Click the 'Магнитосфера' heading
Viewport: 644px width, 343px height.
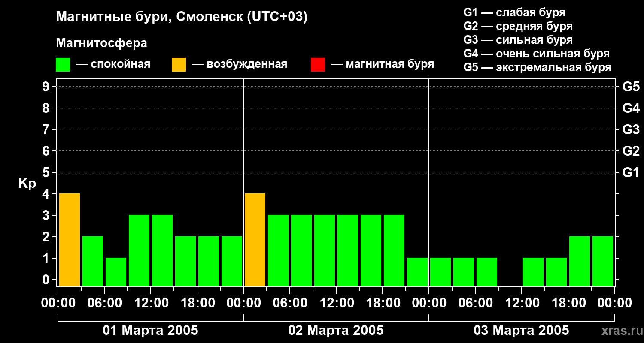point(101,43)
